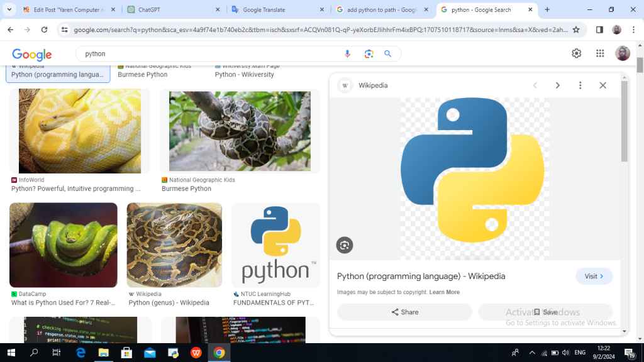644x362 pixels.
Task: Open the Chrome side panel
Action: pyautogui.click(x=599, y=30)
